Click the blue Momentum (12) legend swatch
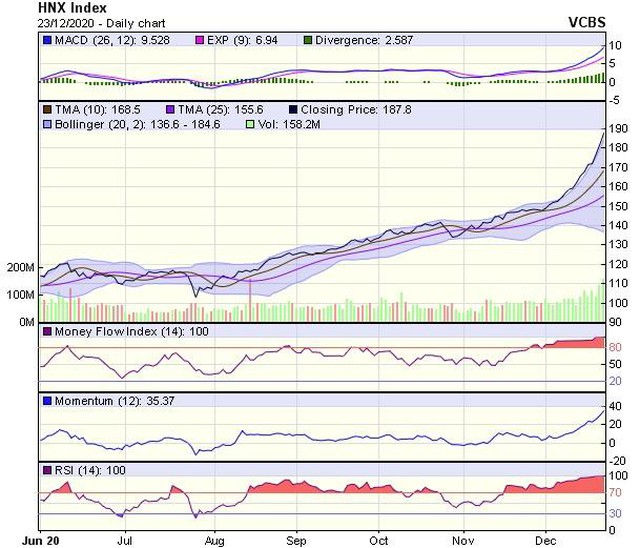The width and height of the screenshot is (640, 548). 47,401
